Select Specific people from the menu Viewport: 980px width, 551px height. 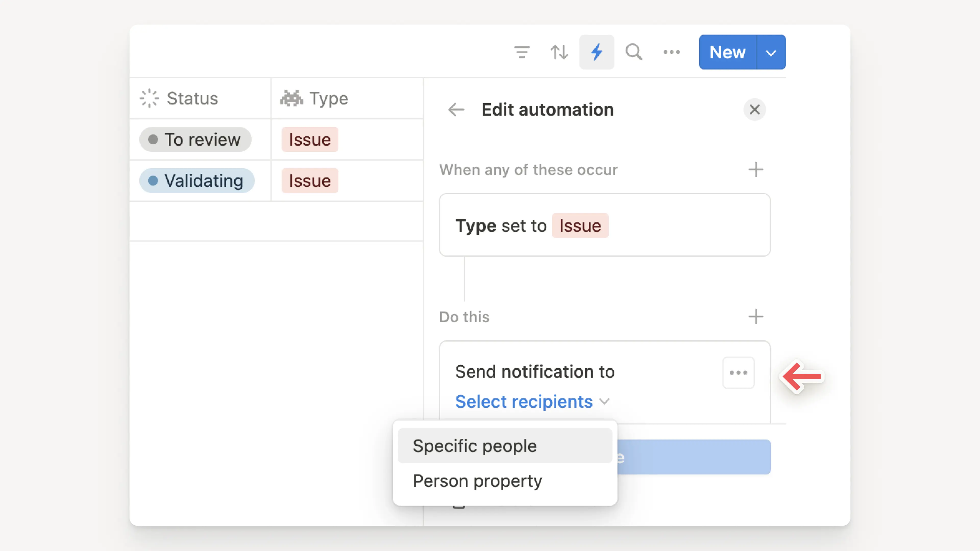pyautogui.click(x=474, y=446)
